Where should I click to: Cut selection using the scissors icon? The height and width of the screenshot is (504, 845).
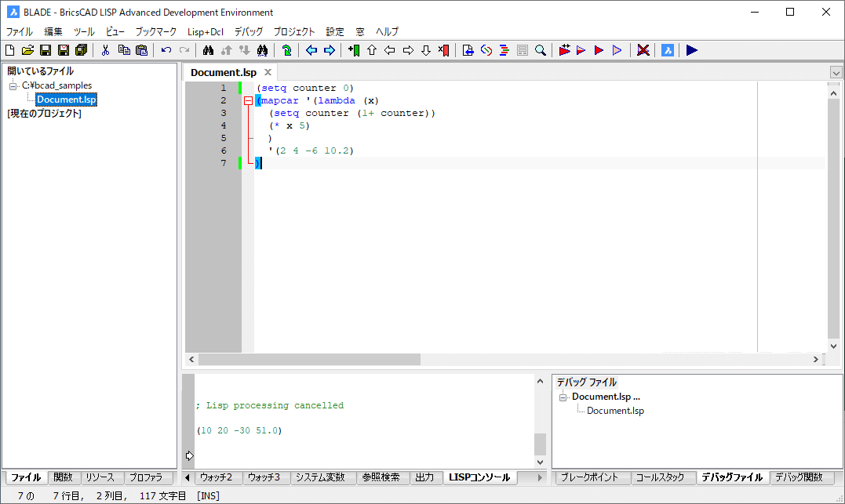coord(106,50)
